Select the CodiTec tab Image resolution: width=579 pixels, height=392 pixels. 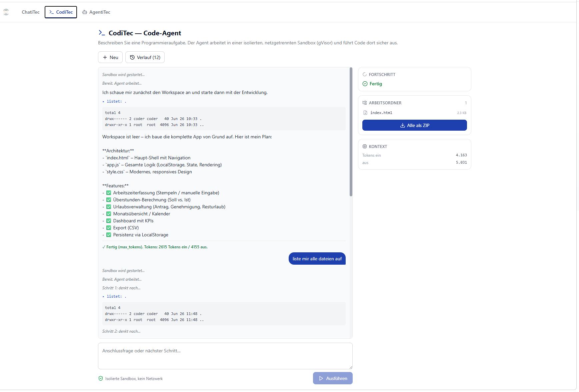61,12
